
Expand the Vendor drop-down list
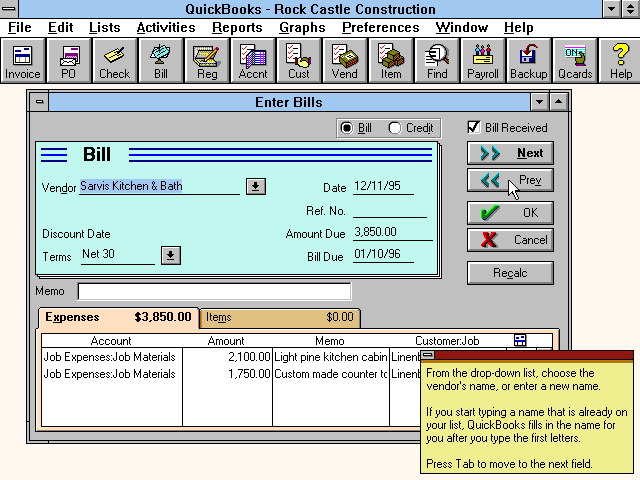[256, 187]
